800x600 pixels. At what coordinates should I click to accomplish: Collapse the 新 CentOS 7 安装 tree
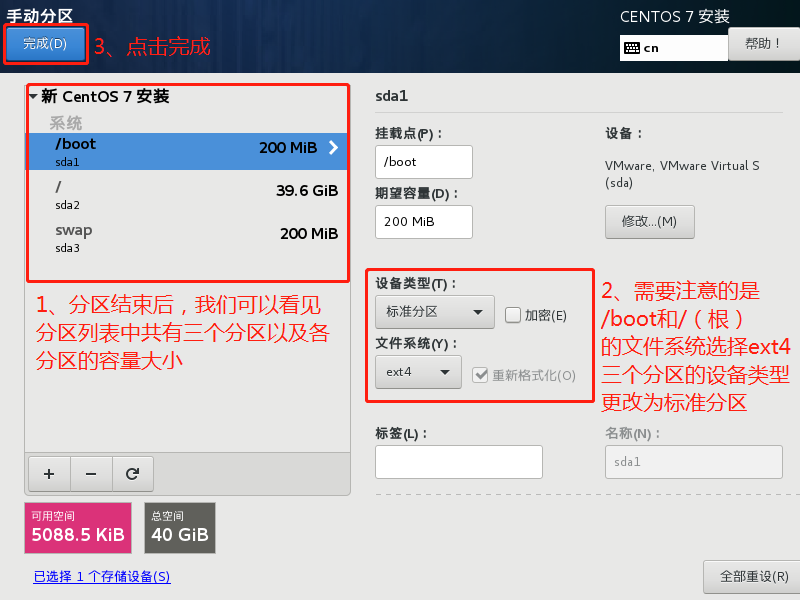(x=34, y=97)
